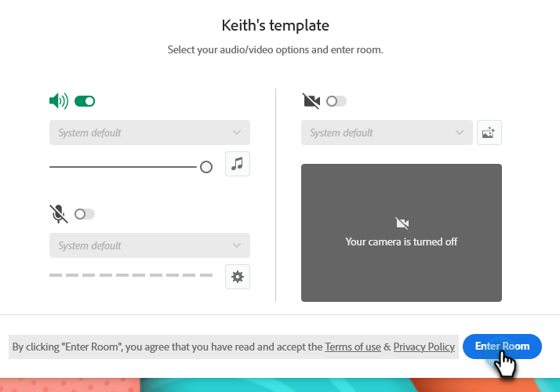Play the speaker test sound music-note button
This screenshot has height=392, width=560.
238,164
